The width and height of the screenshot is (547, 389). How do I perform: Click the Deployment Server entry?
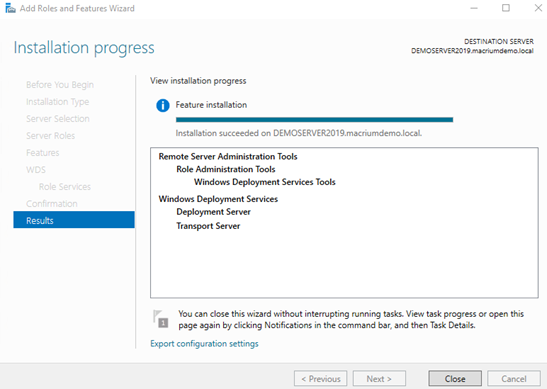(213, 212)
